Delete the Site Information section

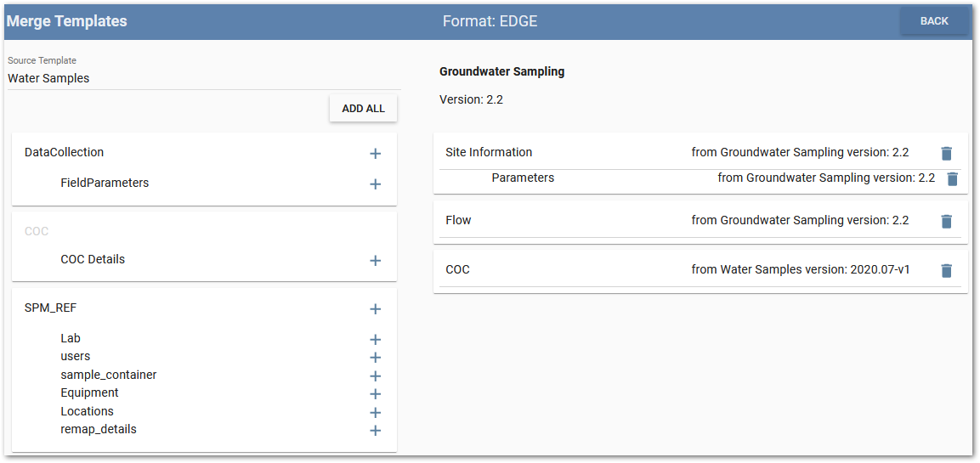click(946, 153)
